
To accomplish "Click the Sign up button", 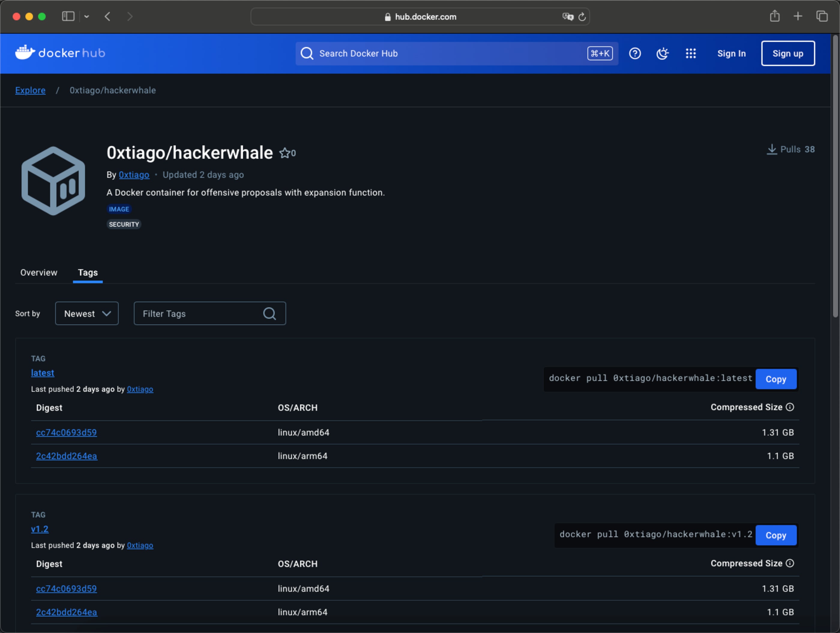I will point(787,53).
